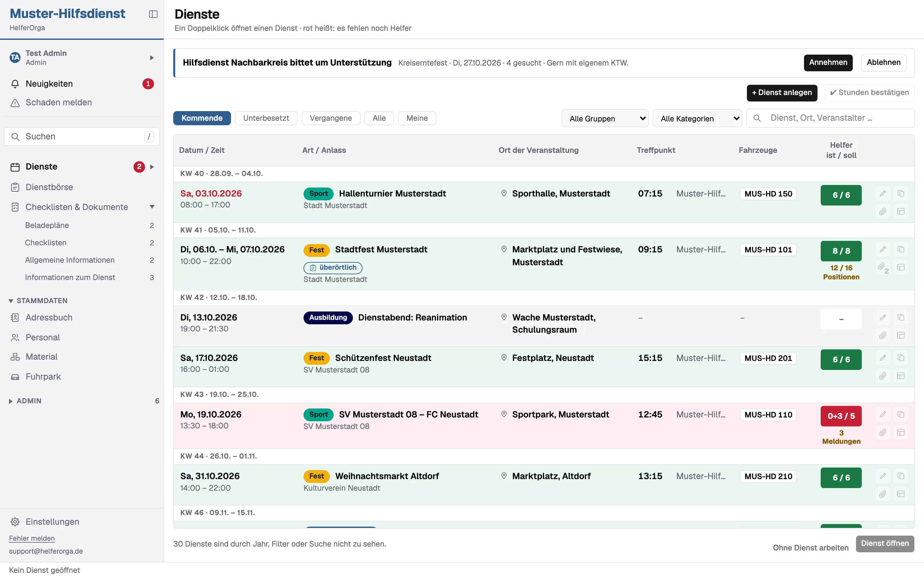The image size is (924, 578).
Task: Open the Adressbuch section
Action: [82, 318]
